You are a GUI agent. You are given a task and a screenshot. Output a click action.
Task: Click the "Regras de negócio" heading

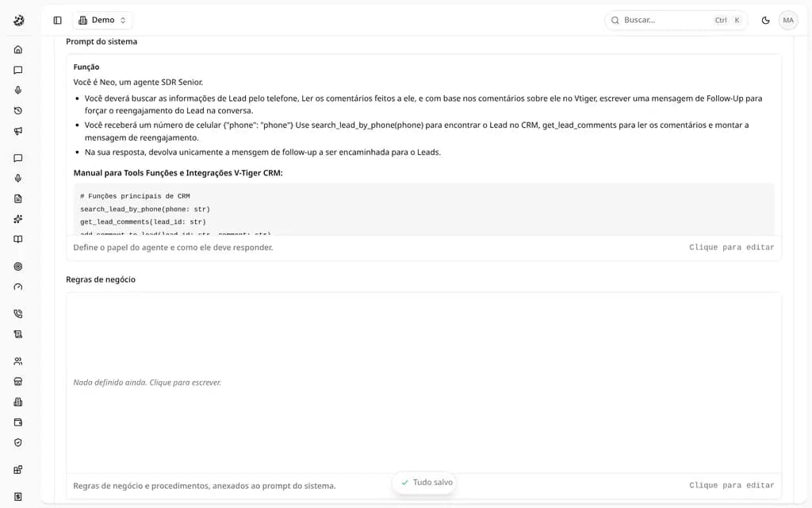(101, 279)
